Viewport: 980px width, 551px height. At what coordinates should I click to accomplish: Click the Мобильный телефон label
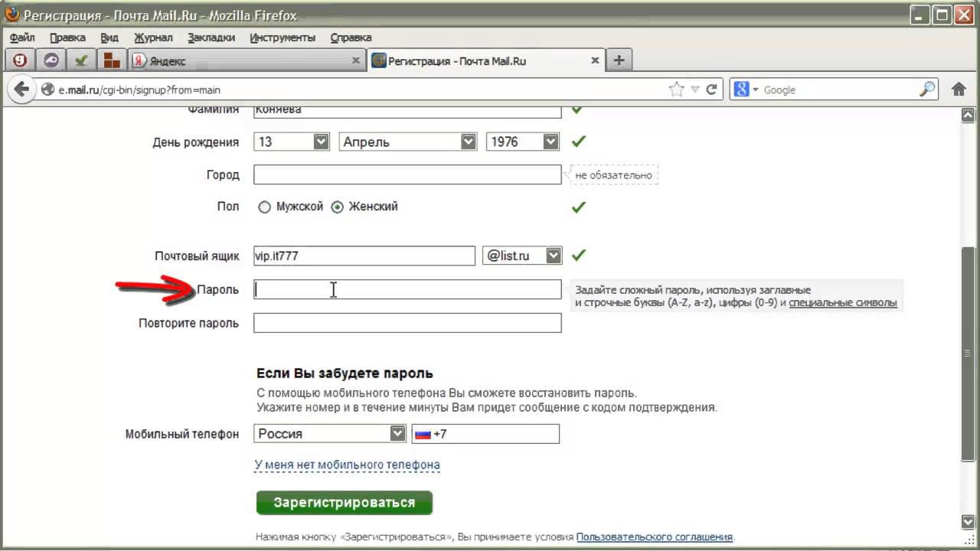pos(182,434)
